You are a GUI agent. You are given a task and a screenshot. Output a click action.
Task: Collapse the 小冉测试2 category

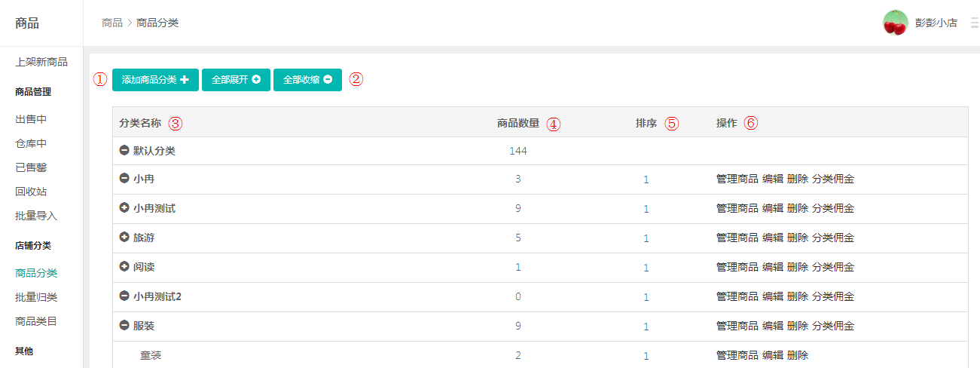coord(124,296)
